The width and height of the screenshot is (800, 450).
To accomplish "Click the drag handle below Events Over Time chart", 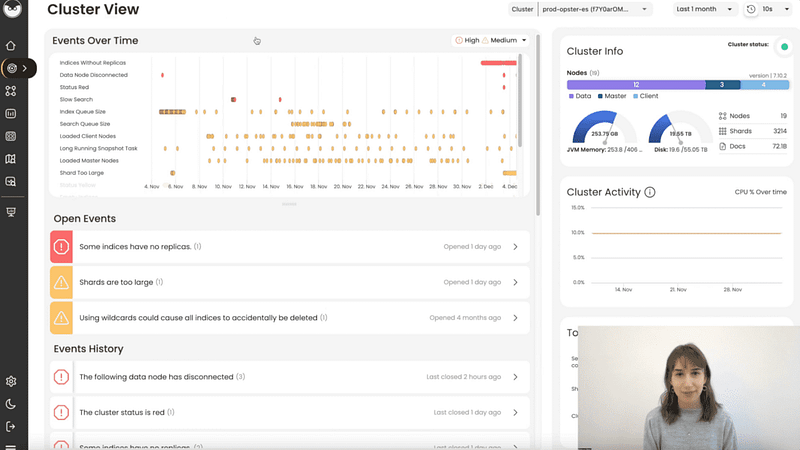I will pos(289,204).
